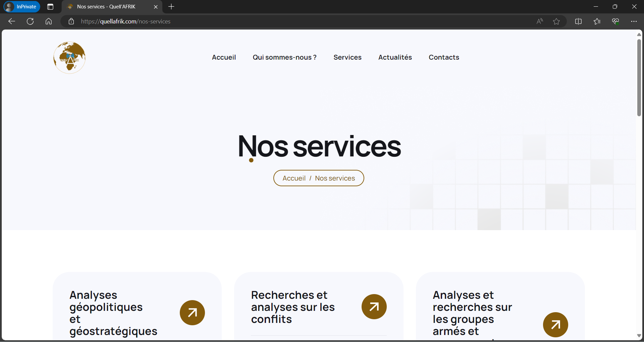Open the tab actions menu button
Viewport: 644px width, 342px height.
tap(50, 7)
